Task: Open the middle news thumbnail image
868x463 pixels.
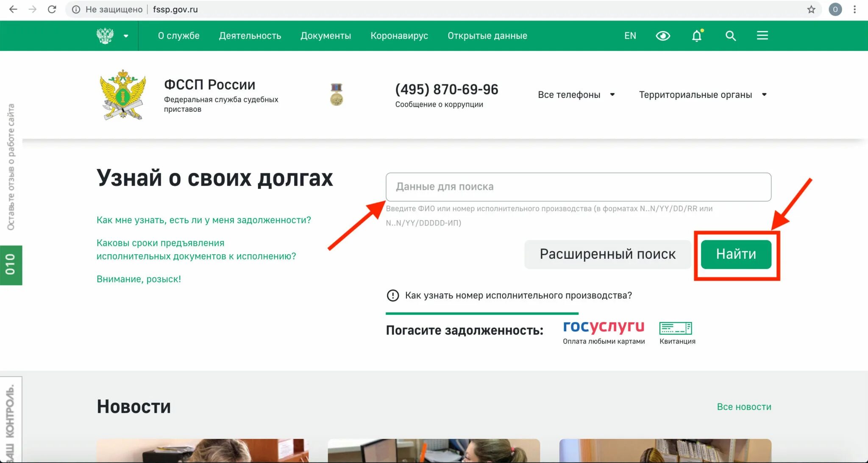Action: 434,450
